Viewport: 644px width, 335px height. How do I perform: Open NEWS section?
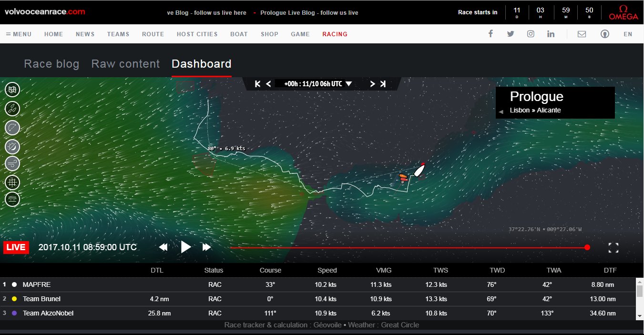[85, 34]
